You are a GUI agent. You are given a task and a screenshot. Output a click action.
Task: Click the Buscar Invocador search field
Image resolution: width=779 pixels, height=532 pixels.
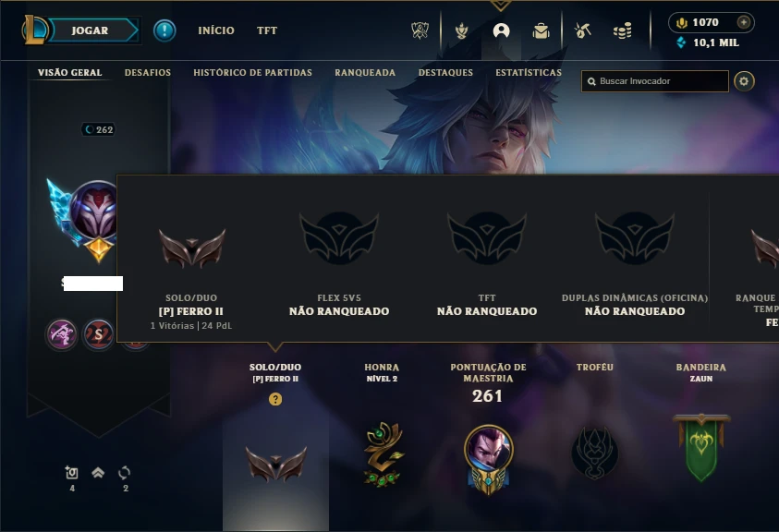pos(655,81)
